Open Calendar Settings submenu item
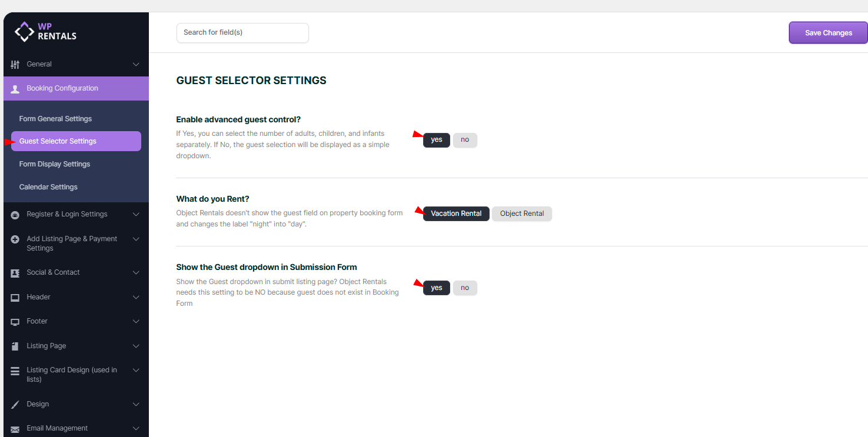 click(48, 187)
